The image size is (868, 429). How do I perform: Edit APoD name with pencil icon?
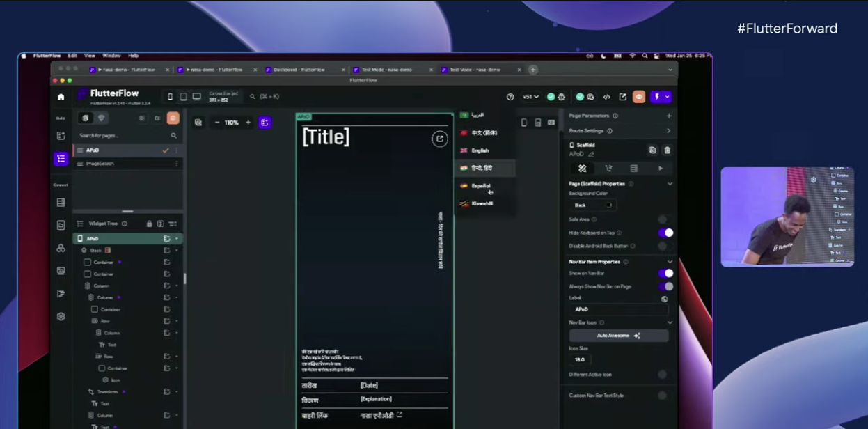pos(591,154)
